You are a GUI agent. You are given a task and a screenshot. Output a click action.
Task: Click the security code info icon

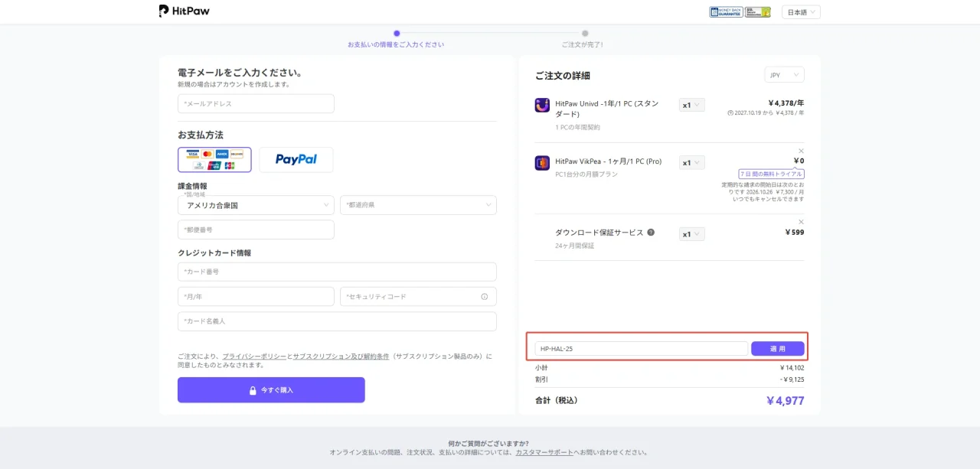[485, 296]
